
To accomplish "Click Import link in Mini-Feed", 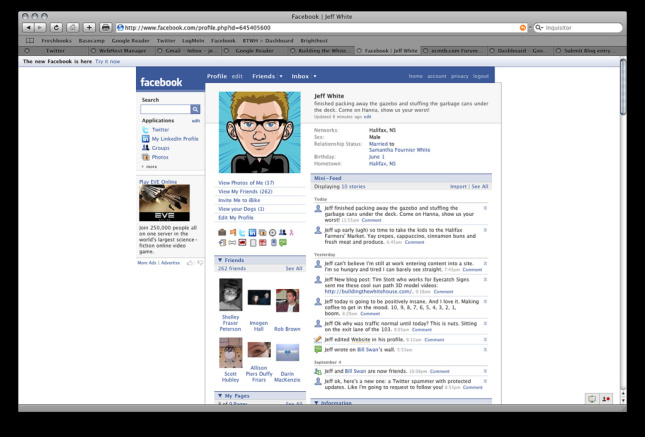I will pos(458,186).
